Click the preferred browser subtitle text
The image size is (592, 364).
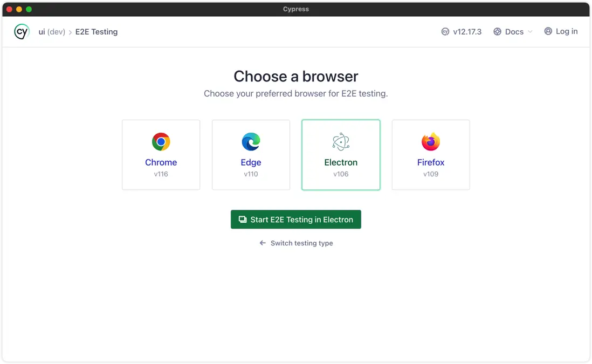[x=295, y=93]
